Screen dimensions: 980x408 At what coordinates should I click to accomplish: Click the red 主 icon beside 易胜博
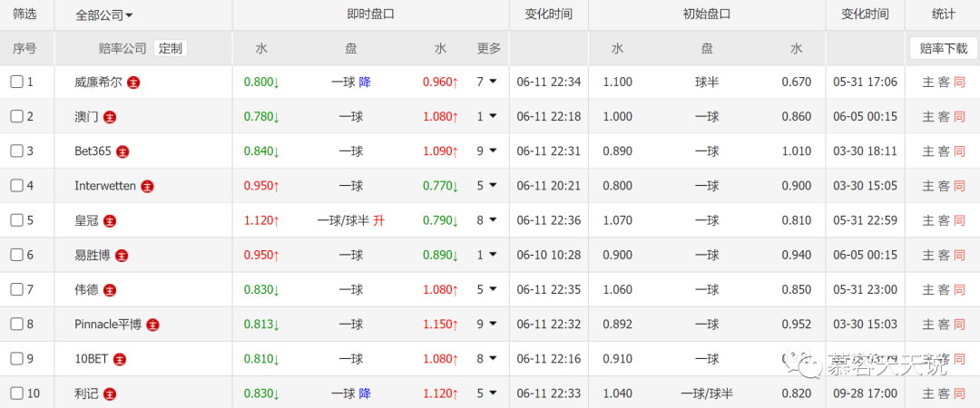click(x=122, y=255)
